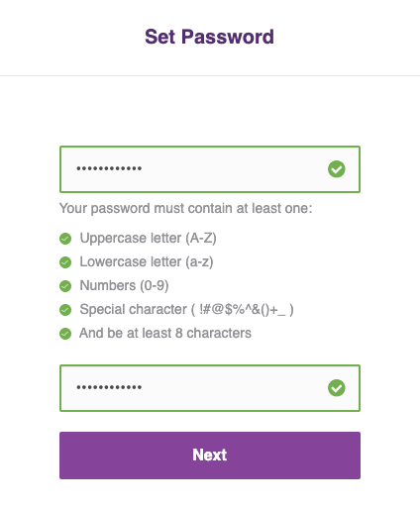Click the Uppercase letter (A-Z) requirement text
The height and width of the screenshot is (507, 420).
[x=148, y=238]
